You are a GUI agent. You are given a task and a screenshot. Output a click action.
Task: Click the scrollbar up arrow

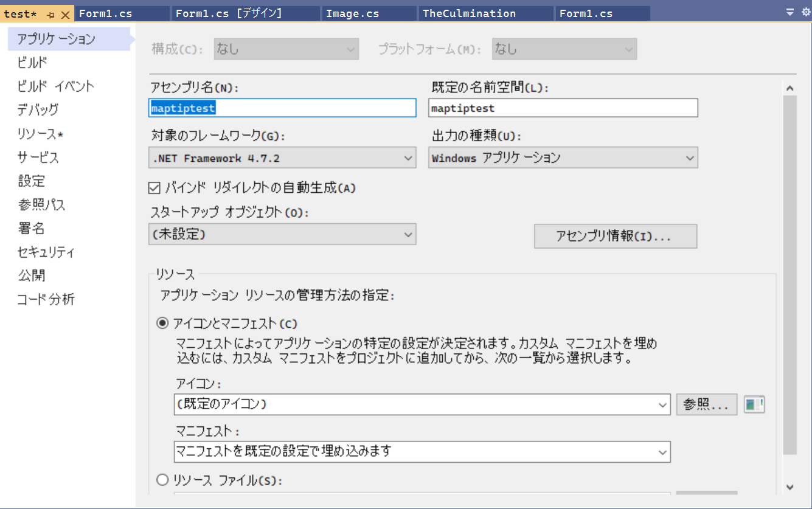[790, 88]
